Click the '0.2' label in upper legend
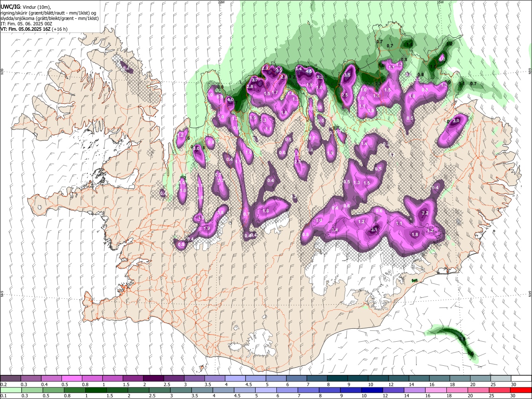Image resolution: width=532 pixels, height=399 pixels. pyautogui.click(x=3, y=384)
